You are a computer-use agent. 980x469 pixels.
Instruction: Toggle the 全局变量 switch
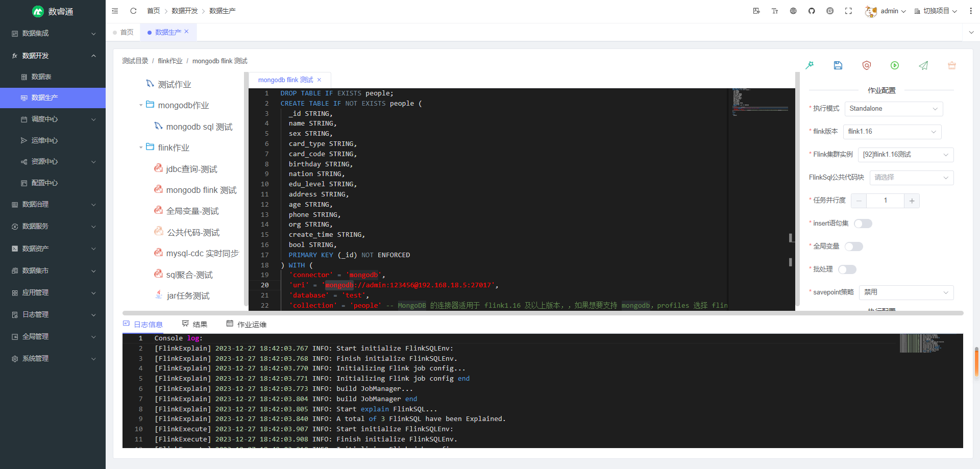pos(854,246)
